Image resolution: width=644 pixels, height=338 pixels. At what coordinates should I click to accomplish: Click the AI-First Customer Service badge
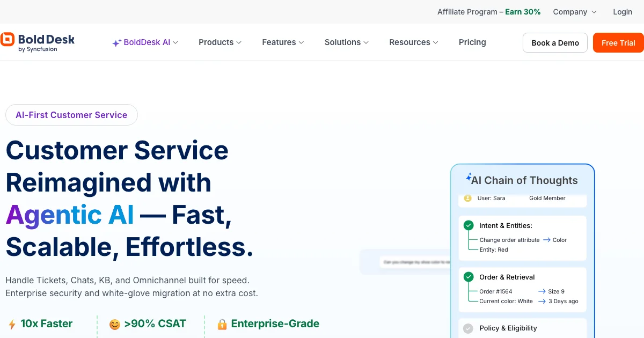tap(71, 115)
